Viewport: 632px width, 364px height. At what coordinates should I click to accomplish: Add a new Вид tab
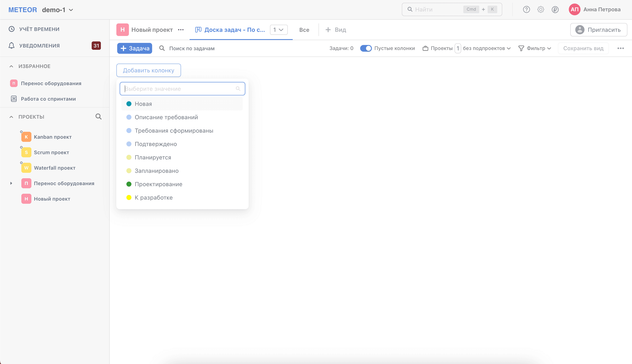(336, 30)
